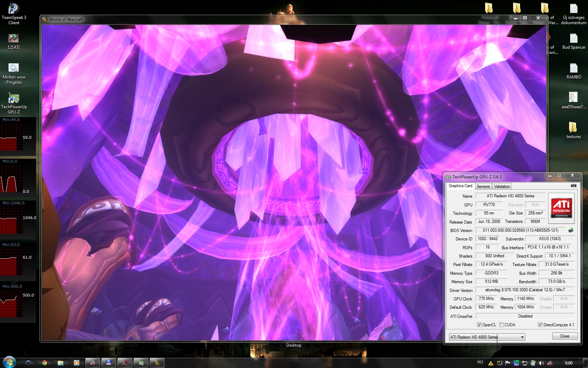Viewport: 588px width, 368px height.
Task: Toggle the CUDA checkbox
Action: [501, 325]
